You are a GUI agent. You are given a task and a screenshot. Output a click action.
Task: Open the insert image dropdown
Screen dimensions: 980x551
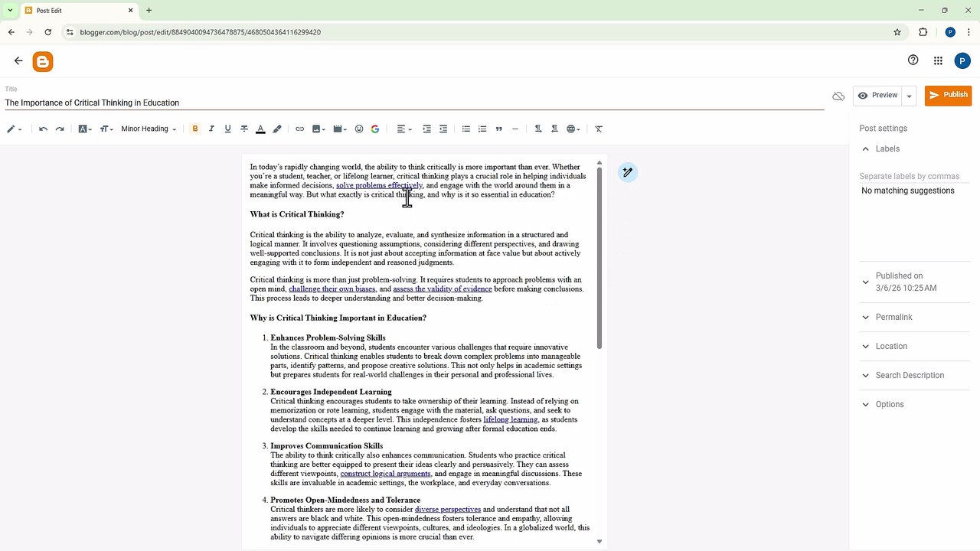tap(319, 129)
